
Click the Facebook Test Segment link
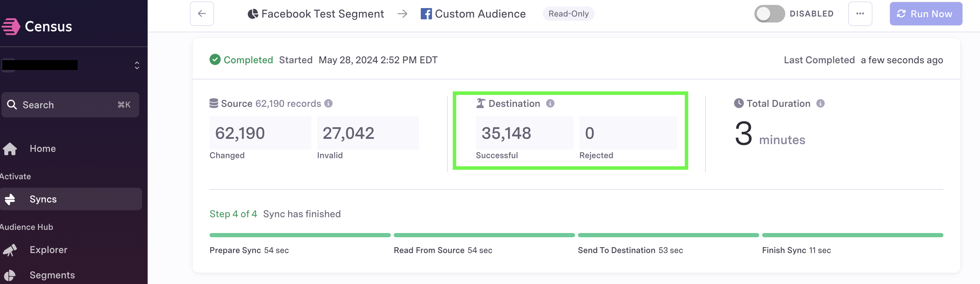[x=323, y=14]
